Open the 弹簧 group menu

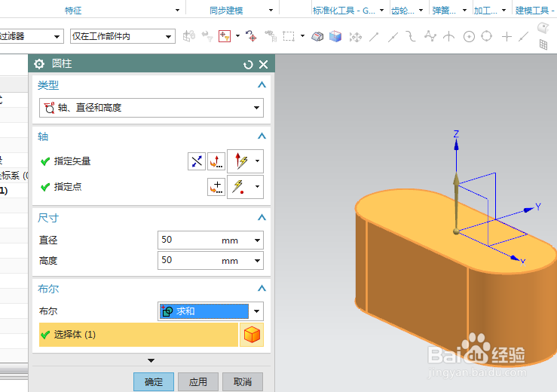464,10
